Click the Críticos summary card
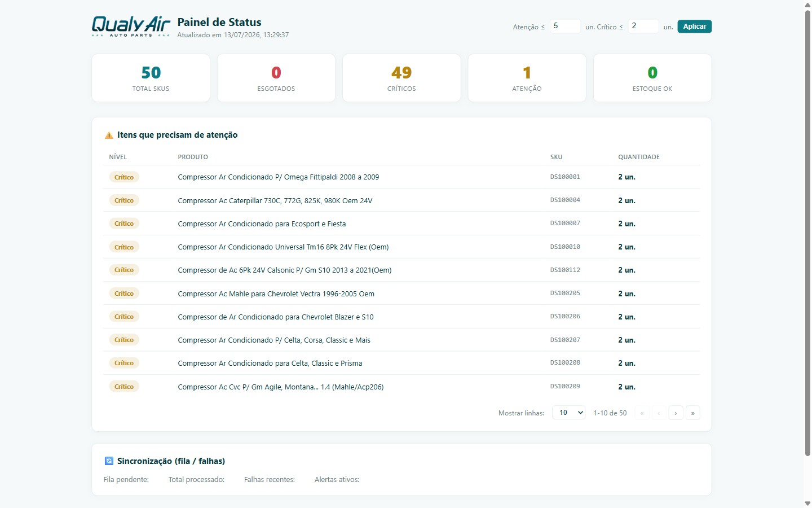Viewport: 812px width, 508px height. (401, 78)
